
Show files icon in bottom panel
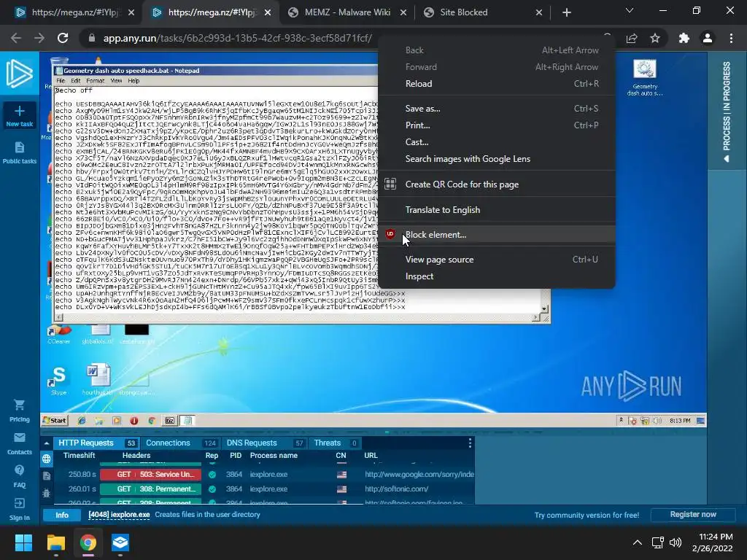(x=46, y=475)
